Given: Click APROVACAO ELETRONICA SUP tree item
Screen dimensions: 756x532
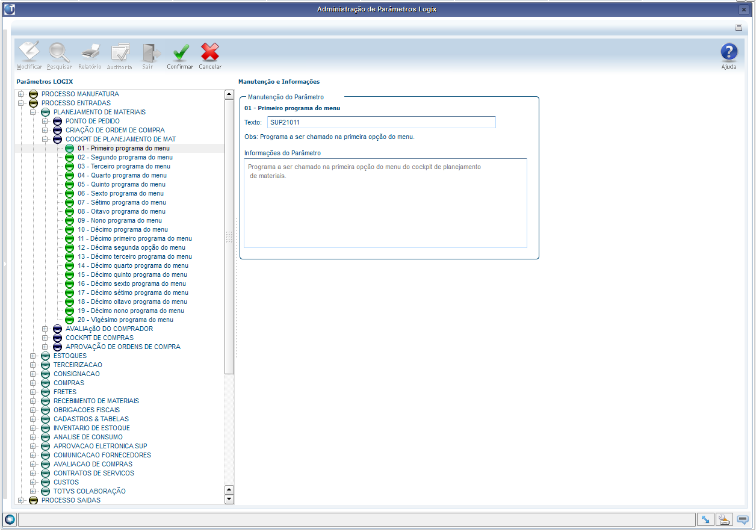Looking at the screenshot, I should pyautogui.click(x=100, y=447).
